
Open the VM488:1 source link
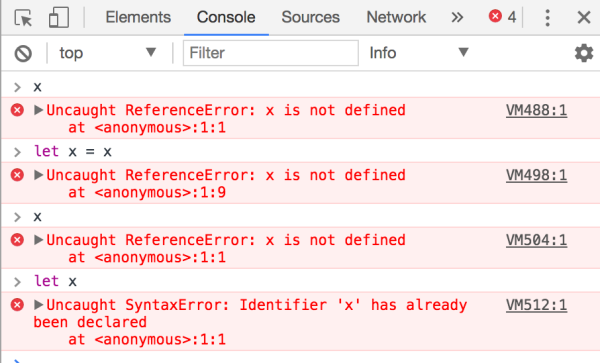[x=536, y=111]
